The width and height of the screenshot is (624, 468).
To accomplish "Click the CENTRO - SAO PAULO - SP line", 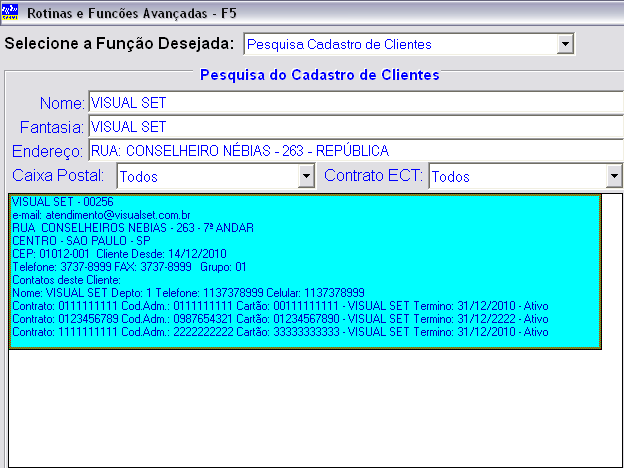I will point(81,241).
